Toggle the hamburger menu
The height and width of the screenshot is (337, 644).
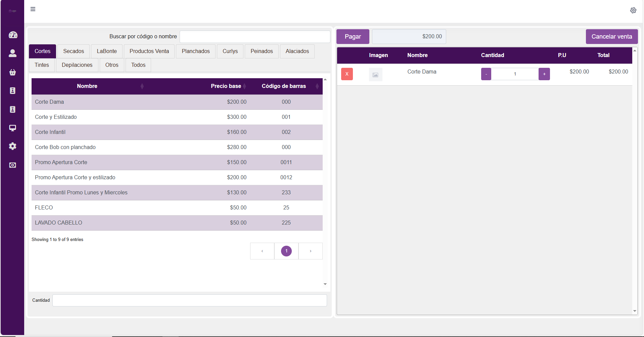coord(33,9)
